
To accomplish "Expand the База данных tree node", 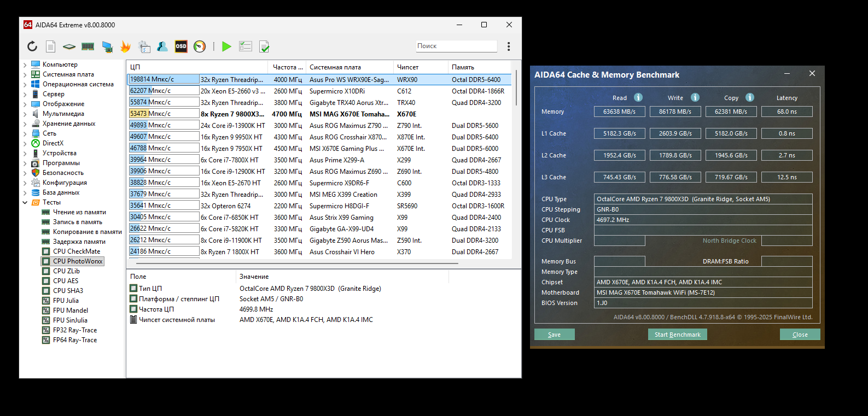I will pyautogui.click(x=25, y=192).
